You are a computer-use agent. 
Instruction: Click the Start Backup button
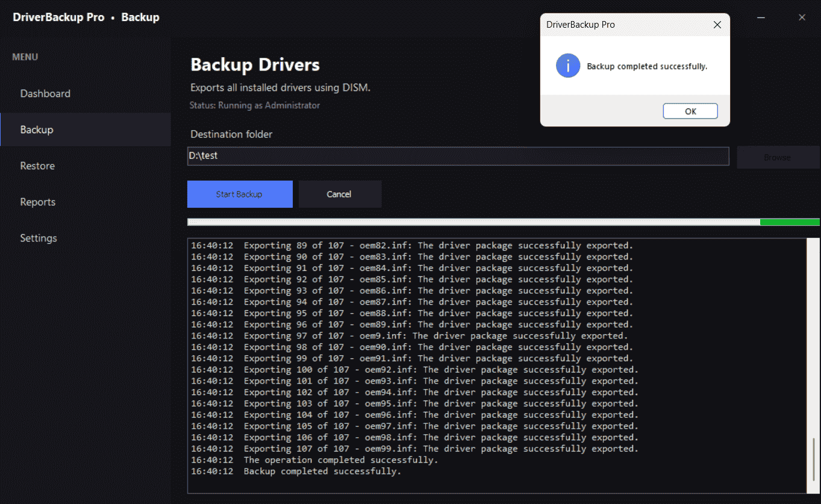point(240,194)
